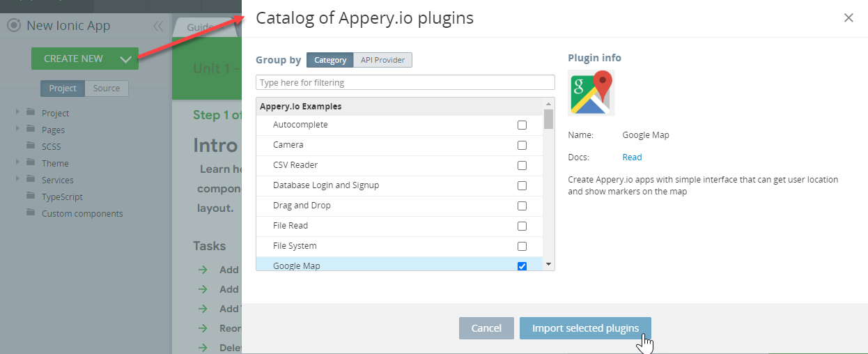Close the plugin catalog dialog
The width and height of the screenshot is (868, 354).
[x=848, y=18]
